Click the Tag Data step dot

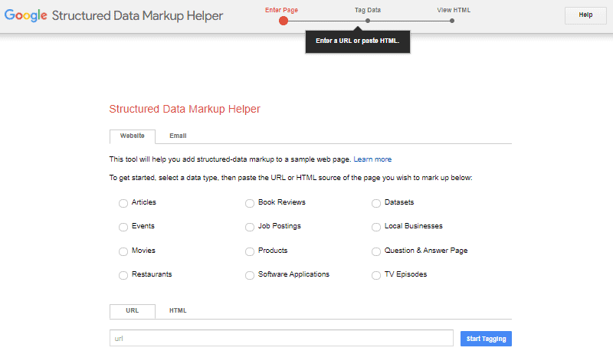pos(368,21)
